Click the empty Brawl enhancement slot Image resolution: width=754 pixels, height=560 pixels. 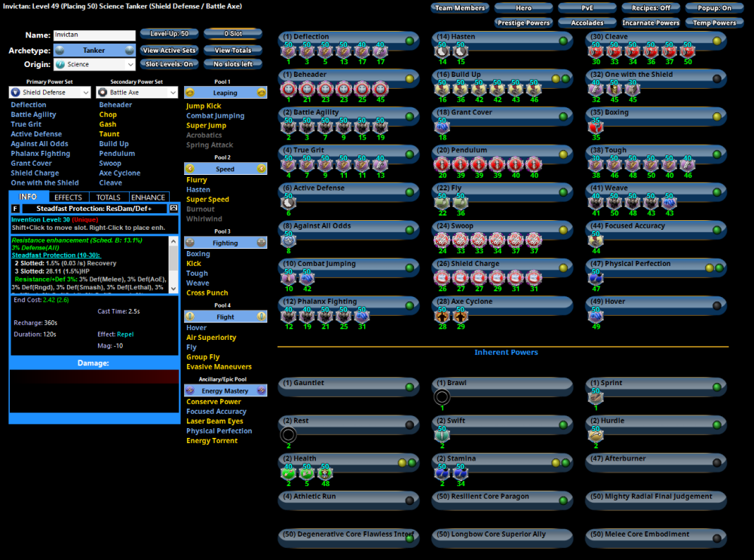(x=442, y=397)
